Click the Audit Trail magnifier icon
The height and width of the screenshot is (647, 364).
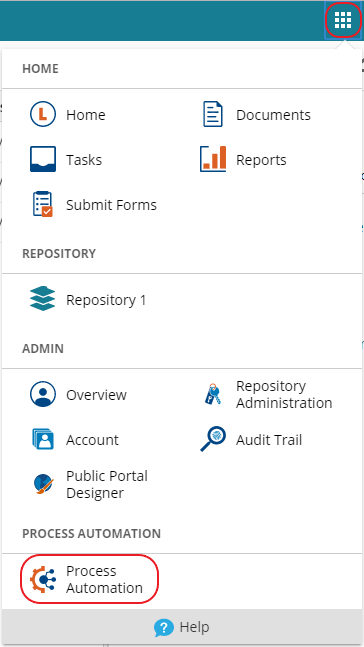tap(213, 439)
